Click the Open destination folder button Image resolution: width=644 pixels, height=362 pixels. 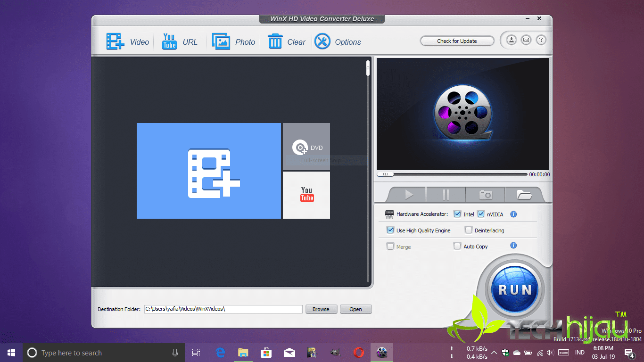tap(356, 309)
